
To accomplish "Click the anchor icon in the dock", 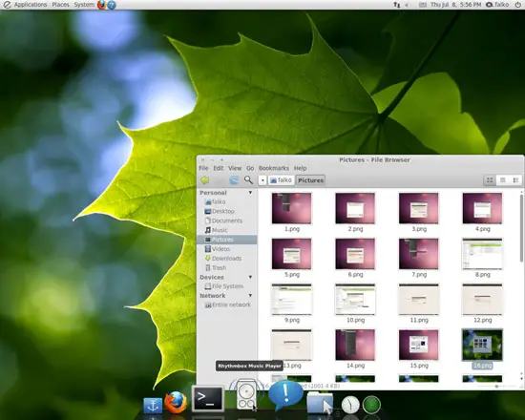I will tap(153, 405).
